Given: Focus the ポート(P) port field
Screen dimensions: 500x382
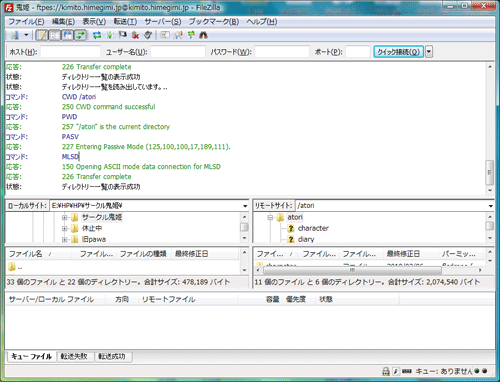Looking at the screenshot, I should (358, 52).
